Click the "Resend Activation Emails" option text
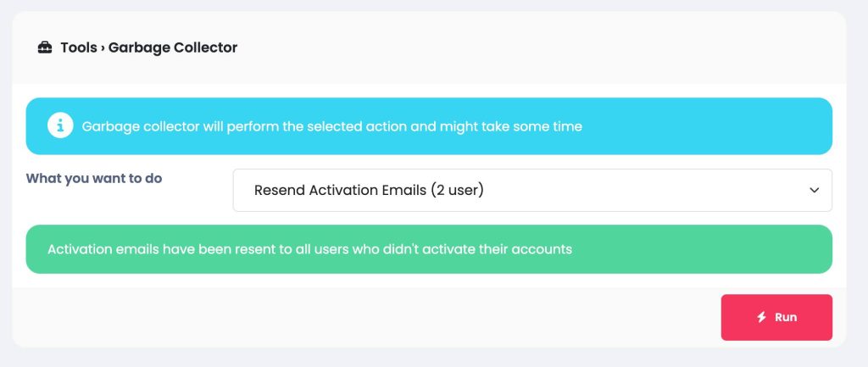The image size is (868, 367). (341, 191)
